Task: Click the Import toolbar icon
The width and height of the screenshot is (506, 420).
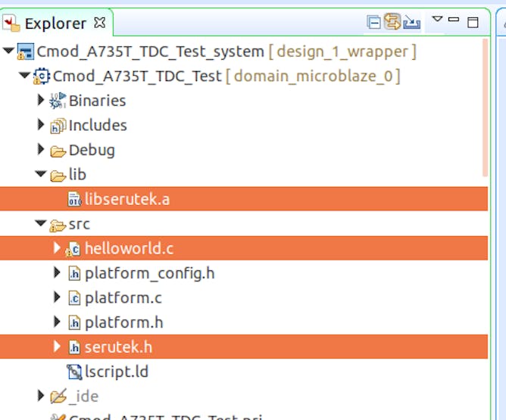Action: coord(411,22)
